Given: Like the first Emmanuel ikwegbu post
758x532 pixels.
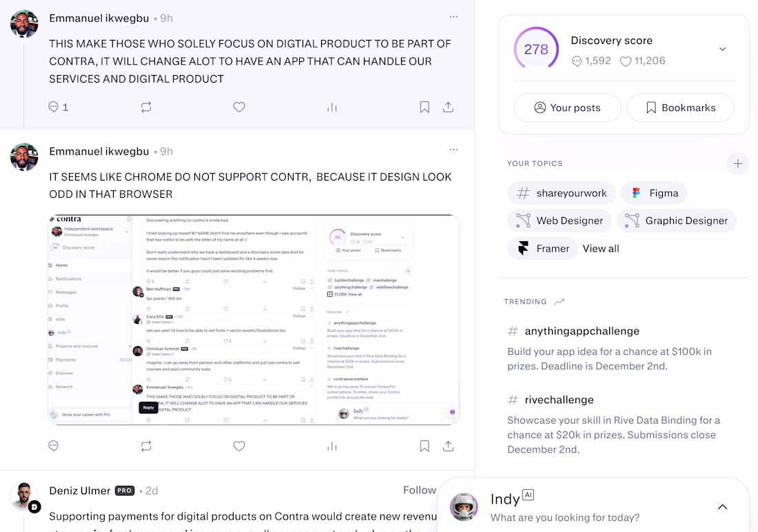Looking at the screenshot, I should [x=239, y=107].
